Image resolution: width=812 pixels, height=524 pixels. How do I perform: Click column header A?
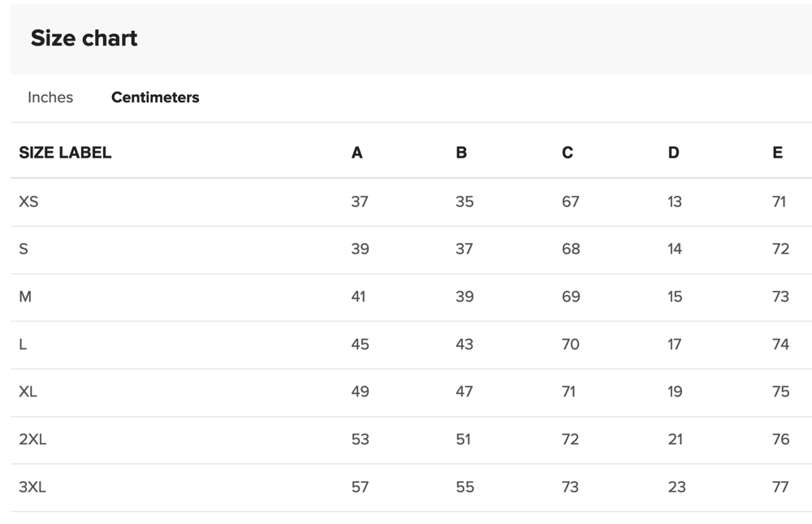pyautogui.click(x=356, y=153)
